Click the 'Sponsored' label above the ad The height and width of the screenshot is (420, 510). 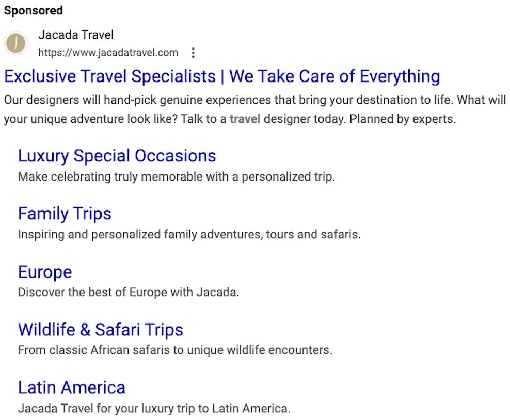point(33,10)
